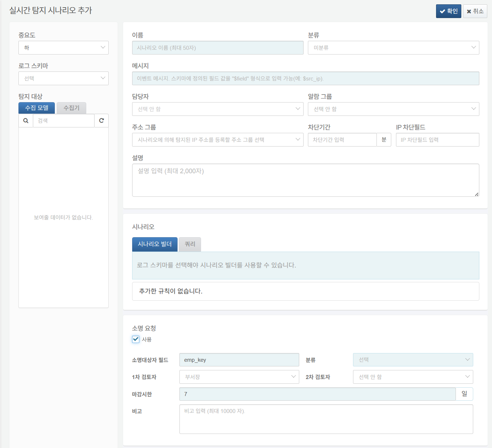
Task: Click the search magnifier icon in 탐지 대상
Action: coord(26,121)
